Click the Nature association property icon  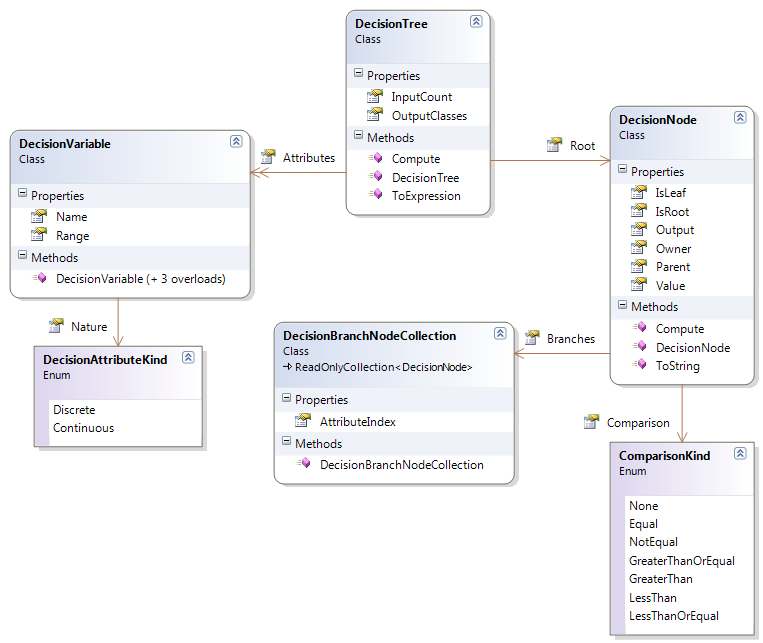(56, 325)
